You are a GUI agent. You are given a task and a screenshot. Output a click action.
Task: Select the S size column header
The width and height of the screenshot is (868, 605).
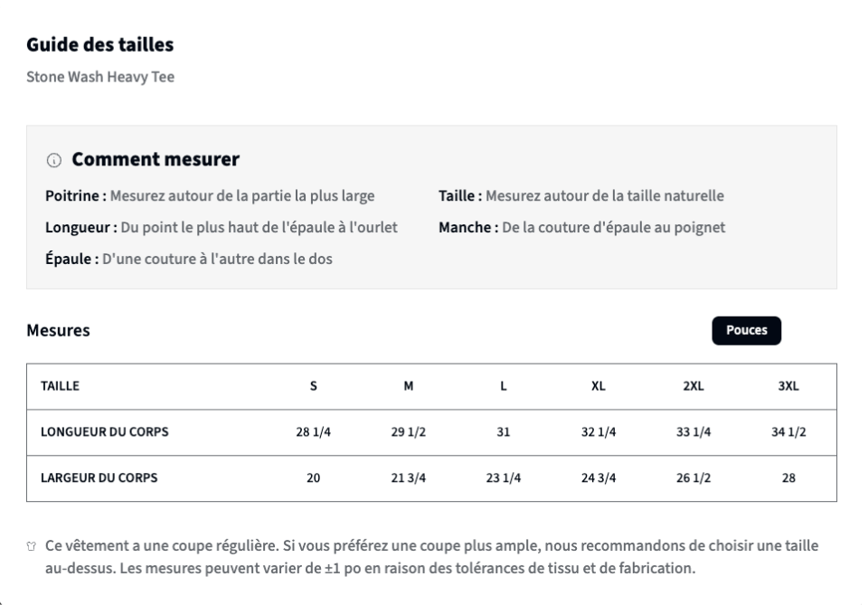pos(314,386)
